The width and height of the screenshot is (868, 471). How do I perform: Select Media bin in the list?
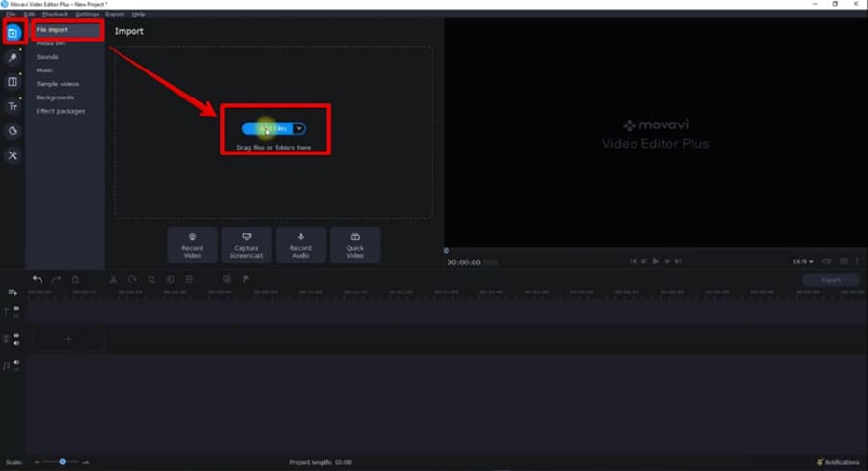[x=50, y=43]
